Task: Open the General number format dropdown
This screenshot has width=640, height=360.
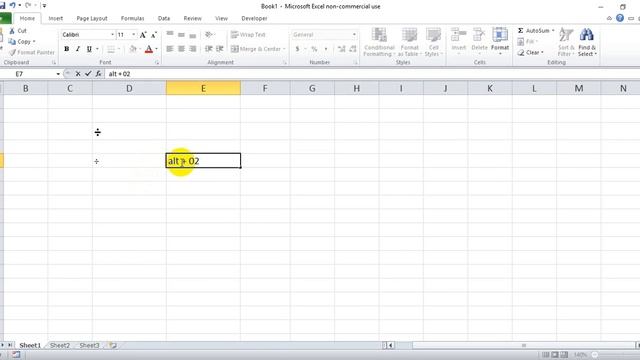Action: (354, 35)
